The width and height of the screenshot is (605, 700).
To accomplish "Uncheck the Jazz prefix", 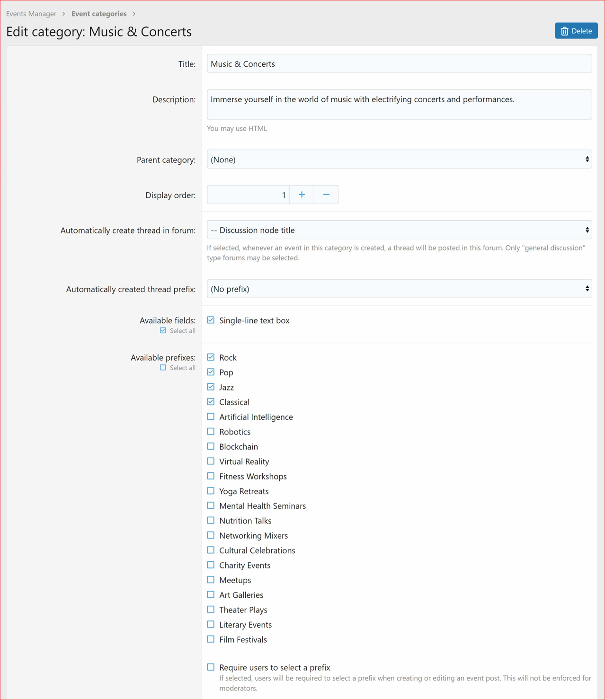I will click(211, 387).
